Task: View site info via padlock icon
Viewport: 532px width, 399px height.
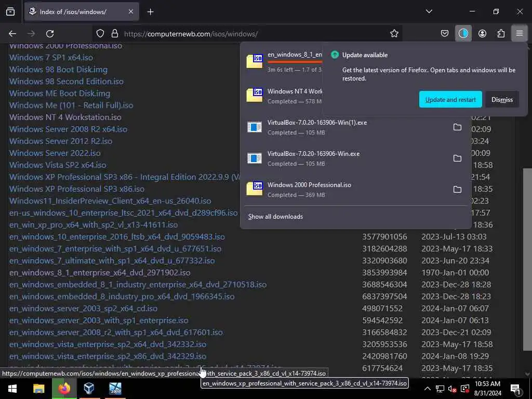Action: [x=115, y=34]
